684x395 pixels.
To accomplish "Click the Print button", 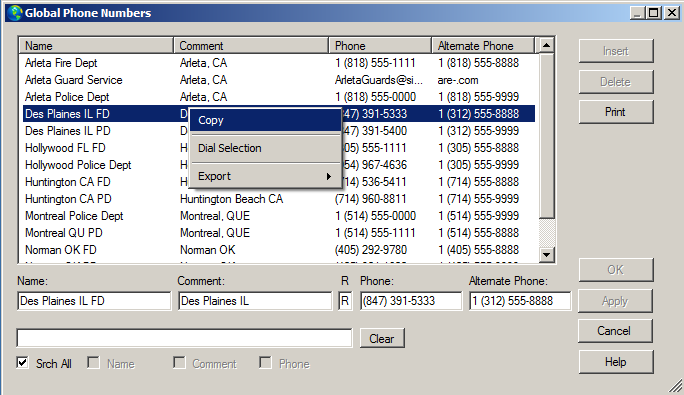I will point(616,112).
